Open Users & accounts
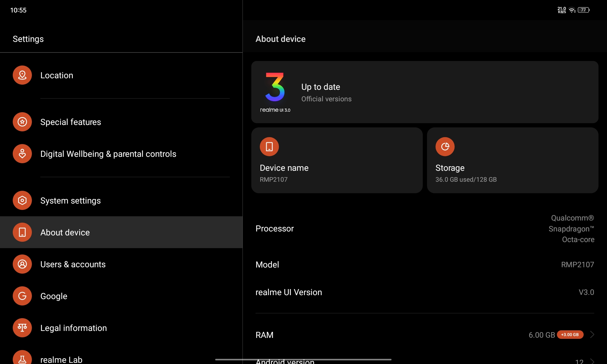607x364 pixels. coord(121,264)
